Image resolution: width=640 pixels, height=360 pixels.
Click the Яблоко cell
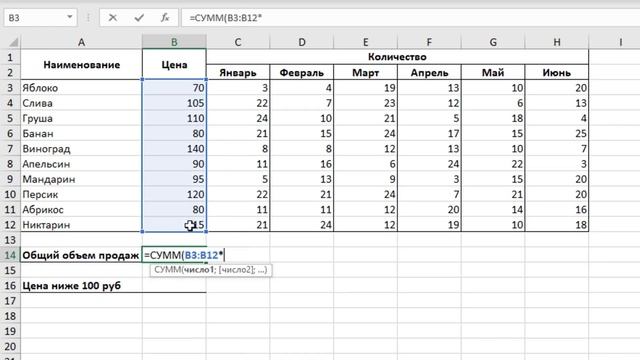(x=81, y=88)
